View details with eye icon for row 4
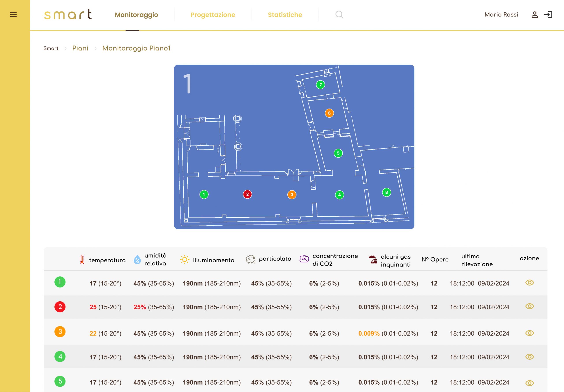Screen dimensions: 564x392 coord(529,356)
